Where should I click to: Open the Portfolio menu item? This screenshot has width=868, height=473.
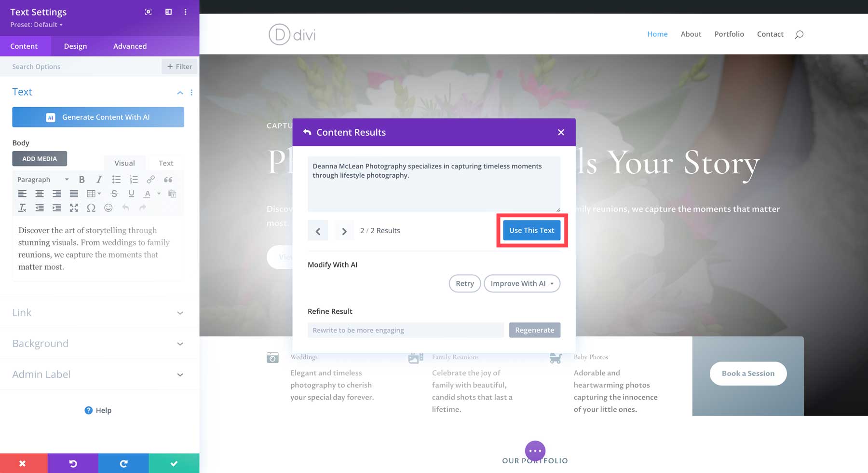[x=729, y=34]
